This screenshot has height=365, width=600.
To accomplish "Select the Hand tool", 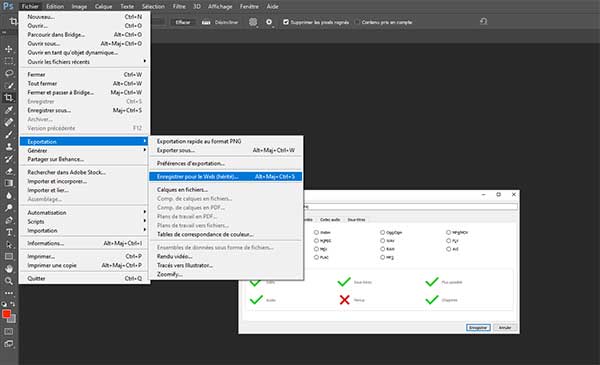I will (x=8, y=269).
